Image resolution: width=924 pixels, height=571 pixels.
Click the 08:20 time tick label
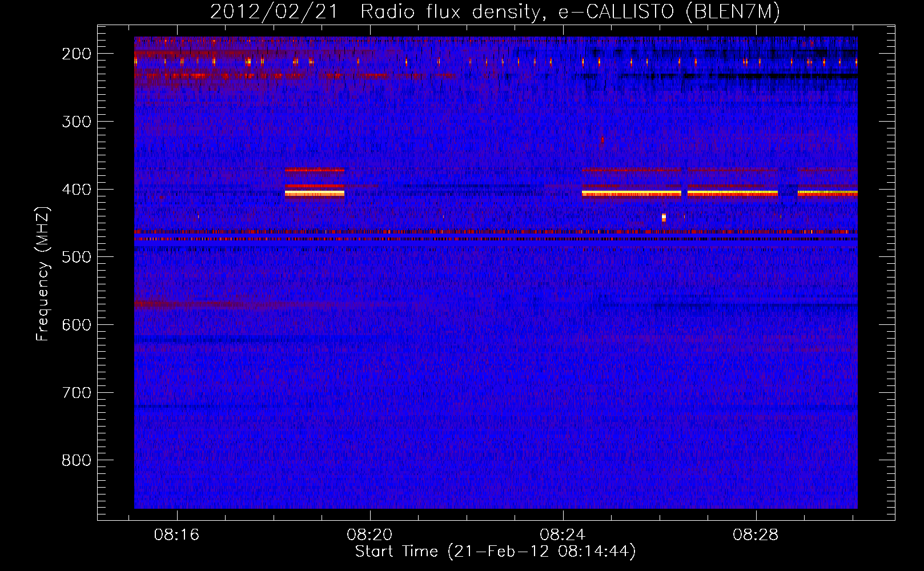369,535
